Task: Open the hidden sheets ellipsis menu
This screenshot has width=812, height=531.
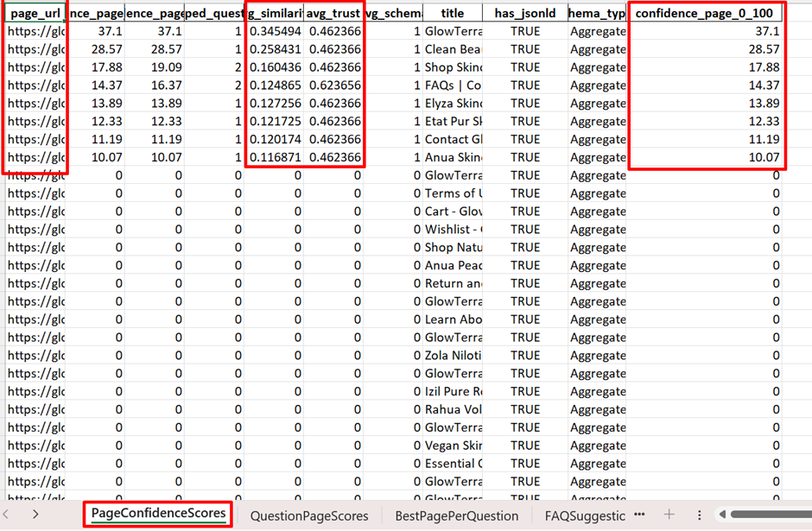Action: click(640, 515)
